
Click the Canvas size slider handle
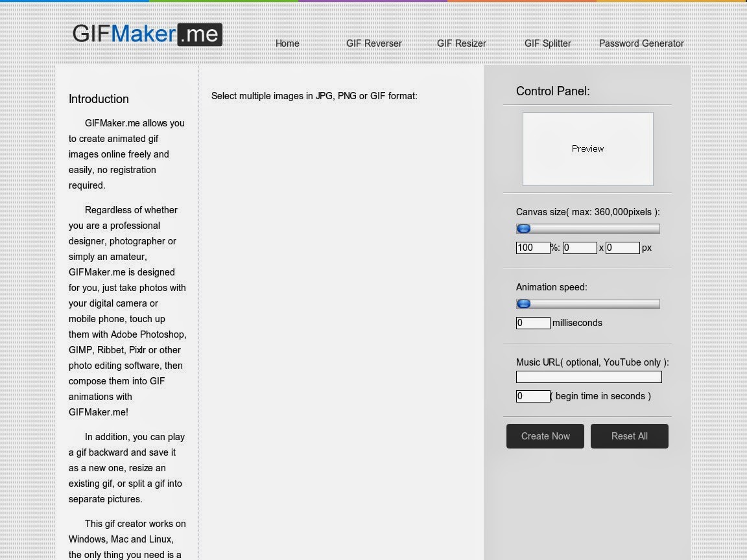523,229
